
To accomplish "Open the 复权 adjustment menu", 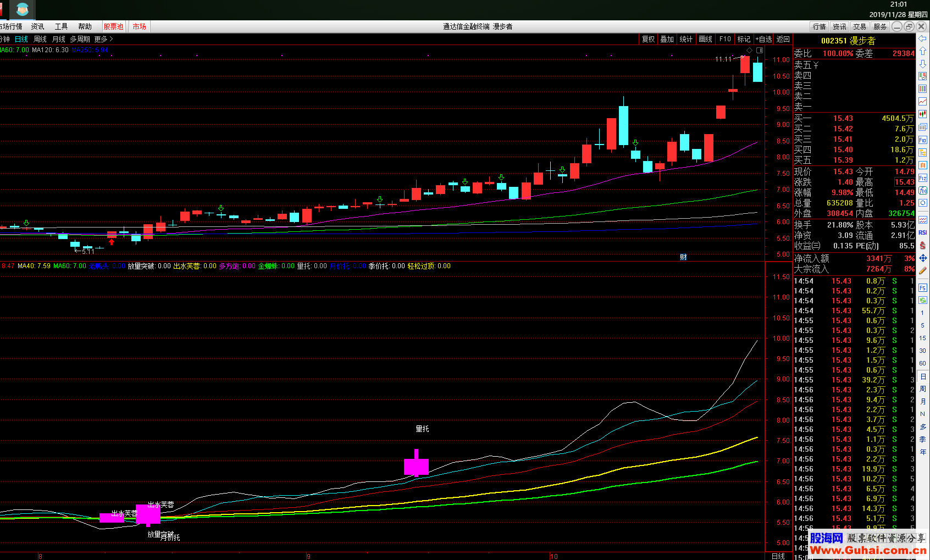I will pos(649,39).
